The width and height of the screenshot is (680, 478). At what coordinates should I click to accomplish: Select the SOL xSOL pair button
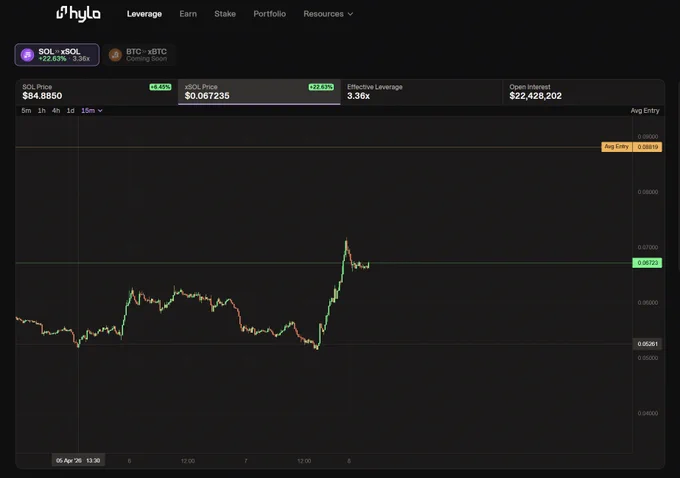[x=57, y=55]
